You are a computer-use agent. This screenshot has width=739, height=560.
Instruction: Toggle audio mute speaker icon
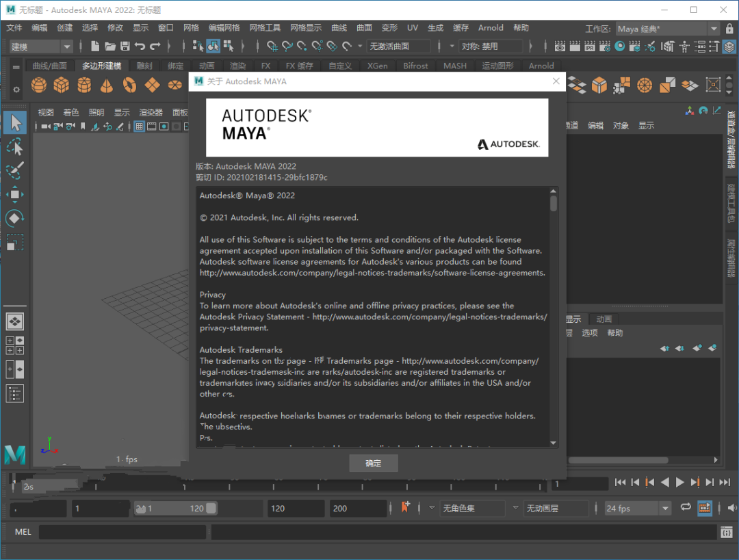pos(732,508)
